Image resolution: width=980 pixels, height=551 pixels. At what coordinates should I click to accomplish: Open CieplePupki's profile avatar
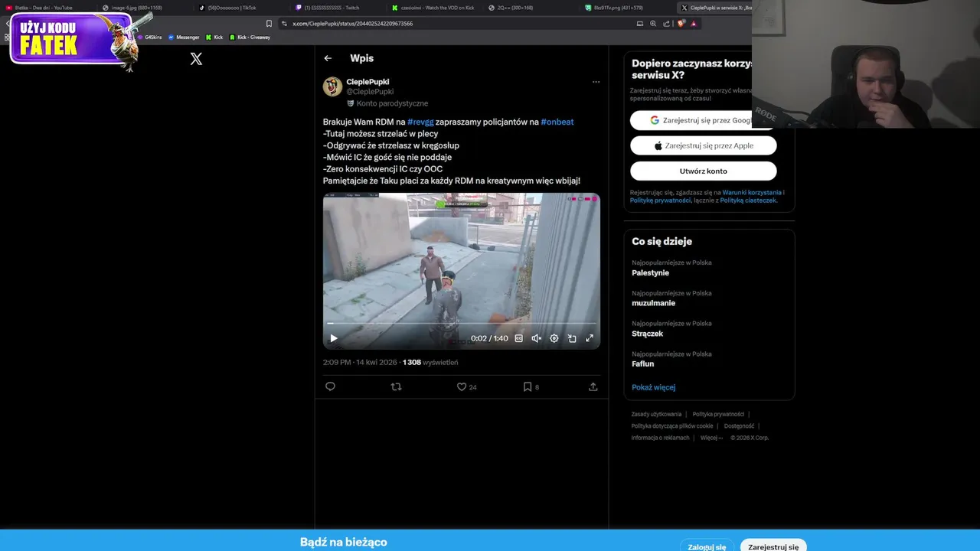(332, 86)
